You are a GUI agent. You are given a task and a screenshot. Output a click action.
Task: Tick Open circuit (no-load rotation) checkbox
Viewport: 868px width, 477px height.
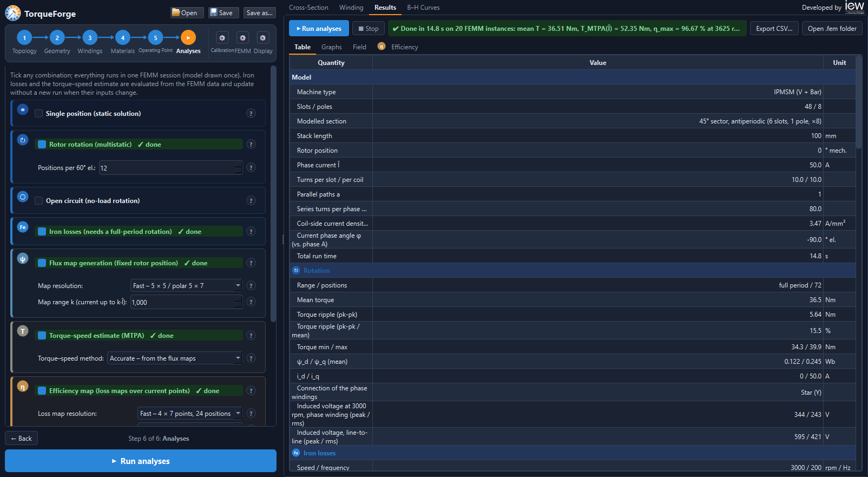(39, 201)
